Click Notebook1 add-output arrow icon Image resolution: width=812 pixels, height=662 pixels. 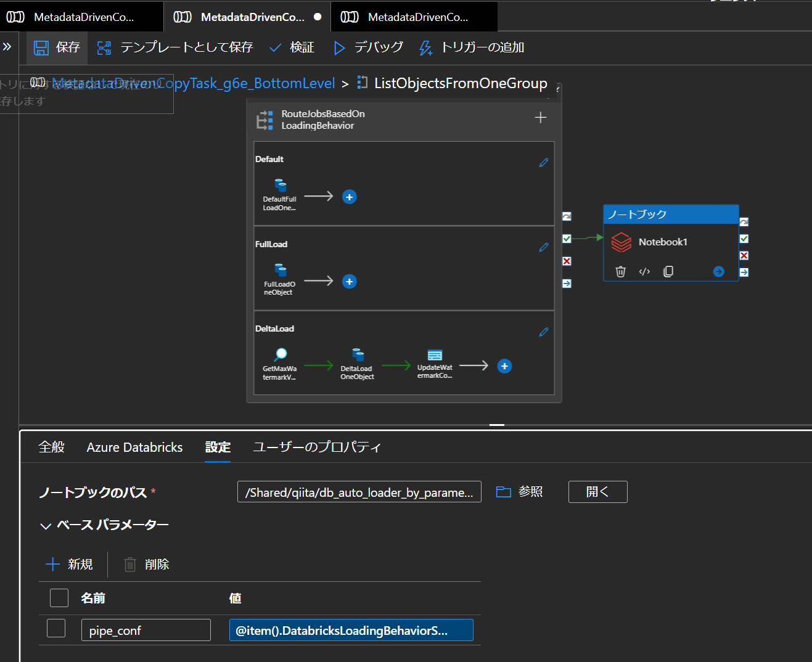tap(718, 272)
